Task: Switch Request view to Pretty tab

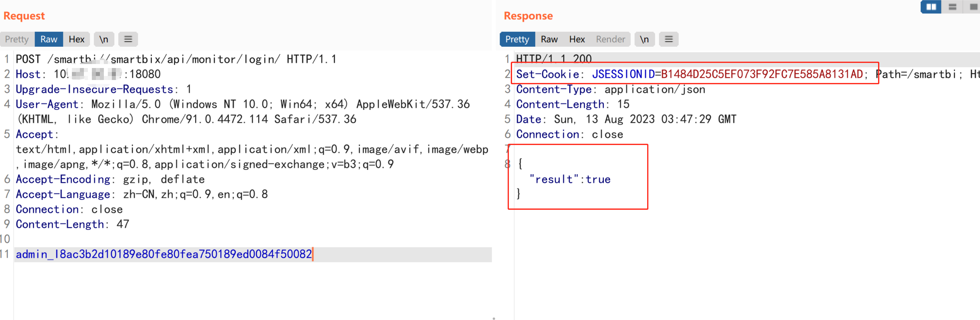Action: [x=17, y=39]
